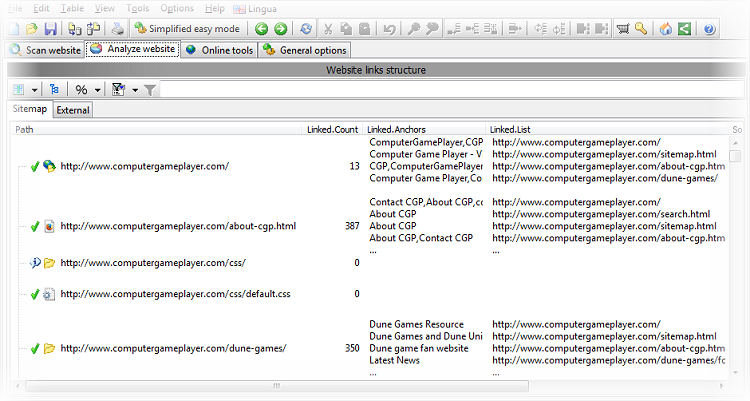Open the Table menu

72,8
